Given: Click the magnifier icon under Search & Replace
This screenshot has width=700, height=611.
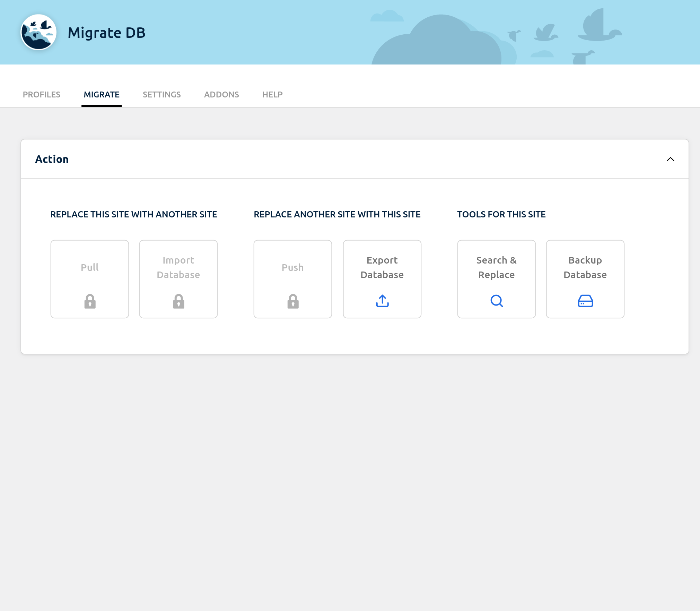Looking at the screenshot, I should coord(497,301).
